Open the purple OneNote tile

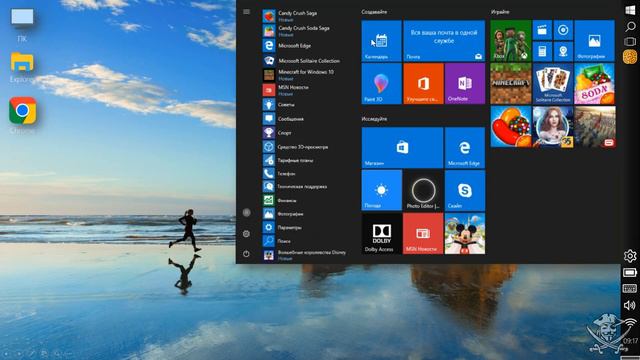pos(465,84)
